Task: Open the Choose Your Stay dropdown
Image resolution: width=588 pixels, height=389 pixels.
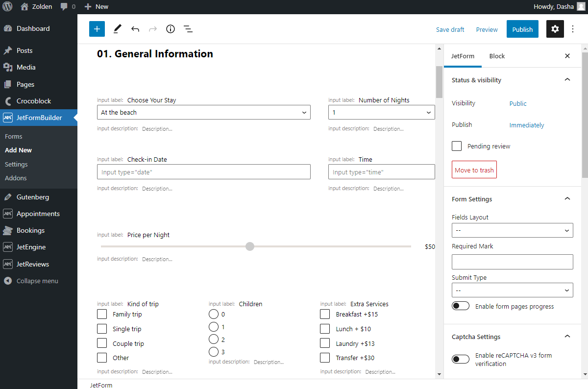Action: tap(203, 112)
